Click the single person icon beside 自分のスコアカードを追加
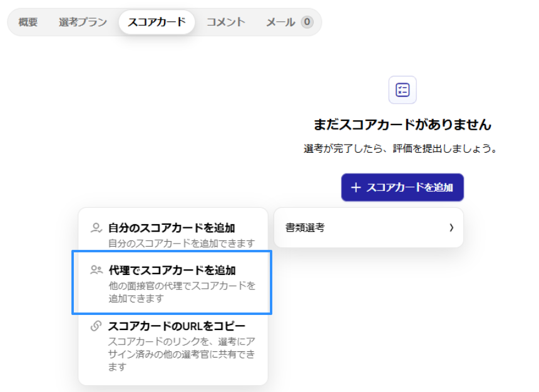The width and height of the screenshot is (539, 392). (x=96, y=228)
